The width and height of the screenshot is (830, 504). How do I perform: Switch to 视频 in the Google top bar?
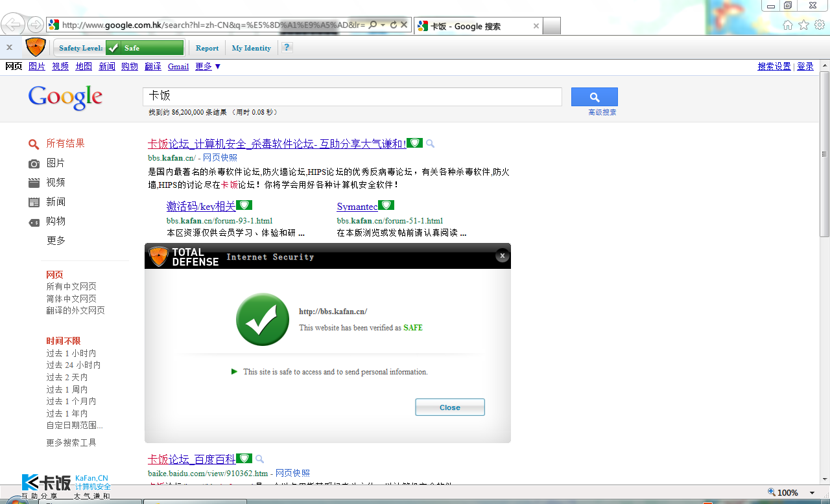(x=60, y=66)
